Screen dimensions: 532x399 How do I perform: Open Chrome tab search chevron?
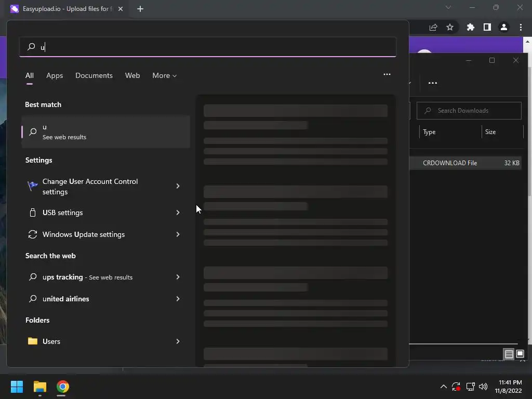click(x=448, y=7)
